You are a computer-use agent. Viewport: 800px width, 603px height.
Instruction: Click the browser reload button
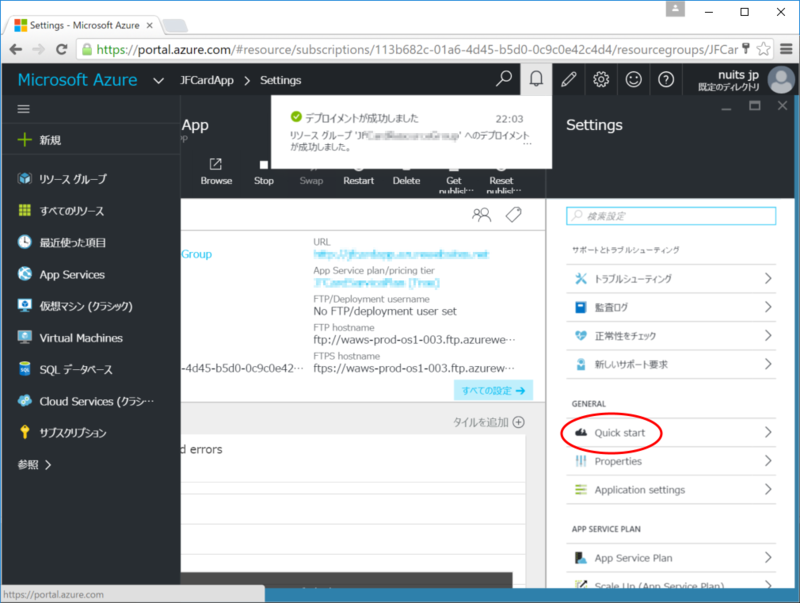(x=62, y=49)
